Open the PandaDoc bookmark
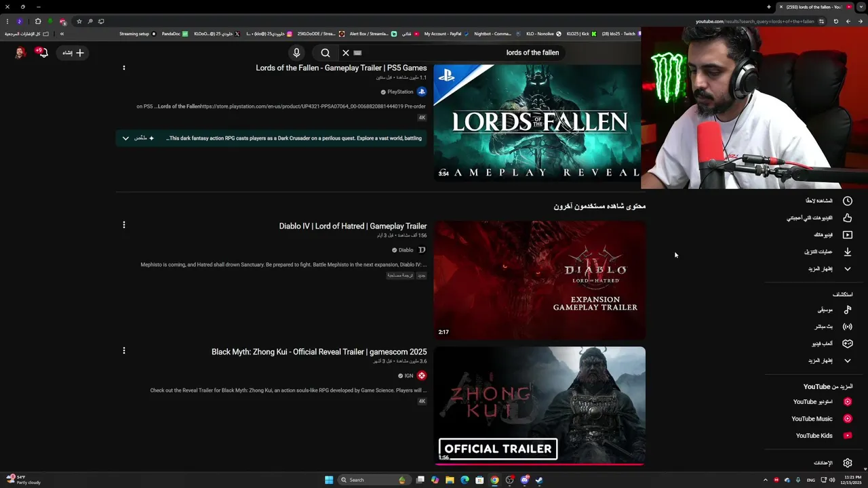Image resolution: width=868 pixels, height=488 pixels. (x=175, y=33)
